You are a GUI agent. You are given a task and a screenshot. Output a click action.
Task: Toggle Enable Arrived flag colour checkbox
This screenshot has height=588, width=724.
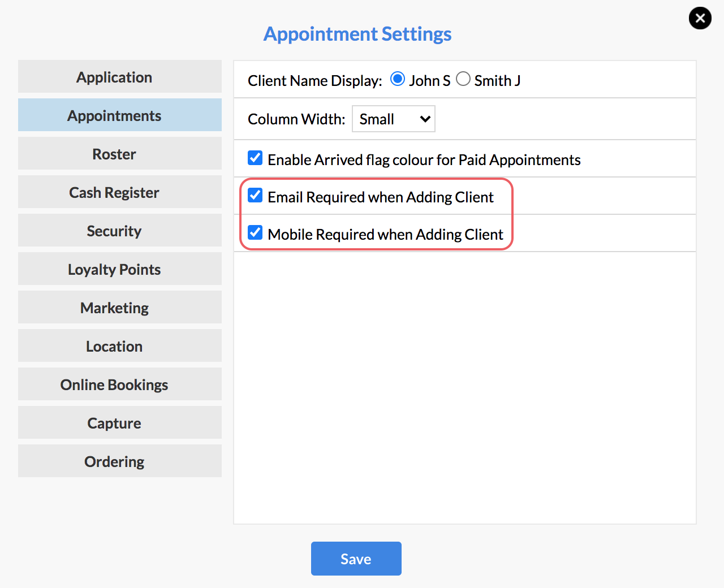(255, 158)
